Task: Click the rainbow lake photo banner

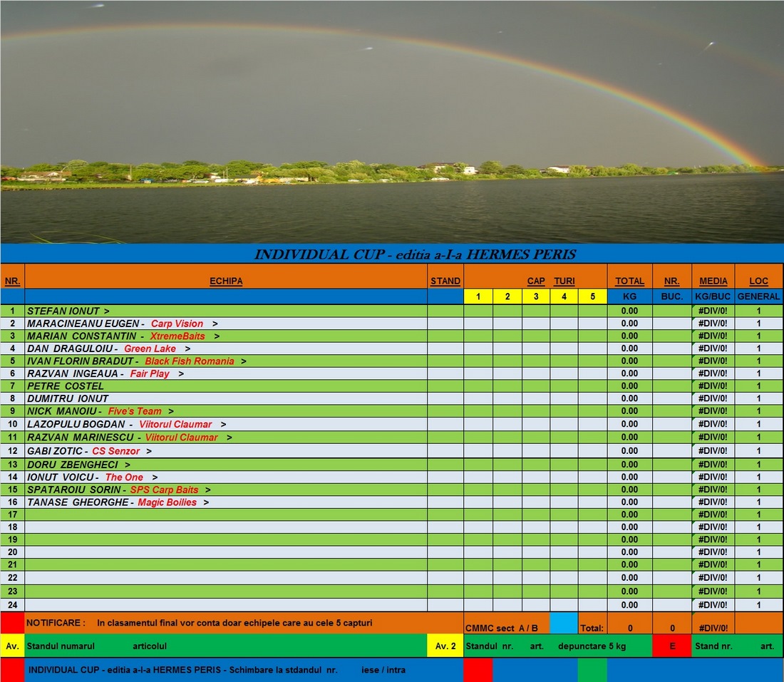Action: pos(392,121)
